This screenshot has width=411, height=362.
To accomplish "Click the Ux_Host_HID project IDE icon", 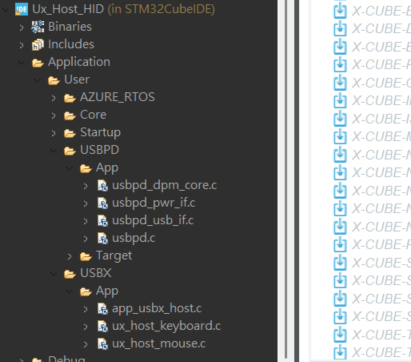I will [x=22, y=9].
